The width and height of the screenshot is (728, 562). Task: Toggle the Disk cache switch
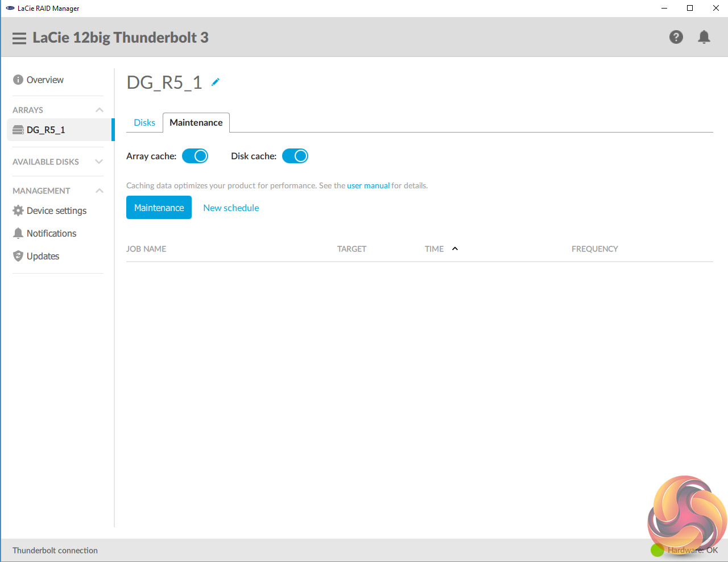pos(295,156)
